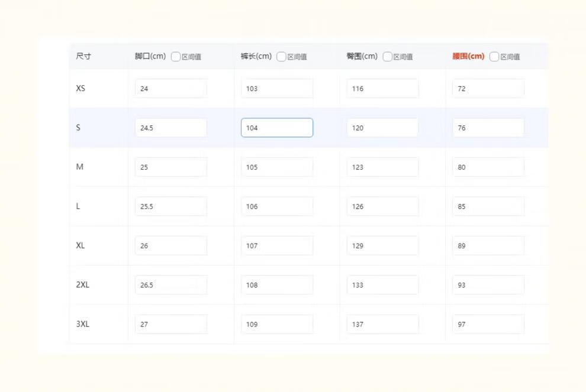Select the 尺寸 column header

coord(83,56)
